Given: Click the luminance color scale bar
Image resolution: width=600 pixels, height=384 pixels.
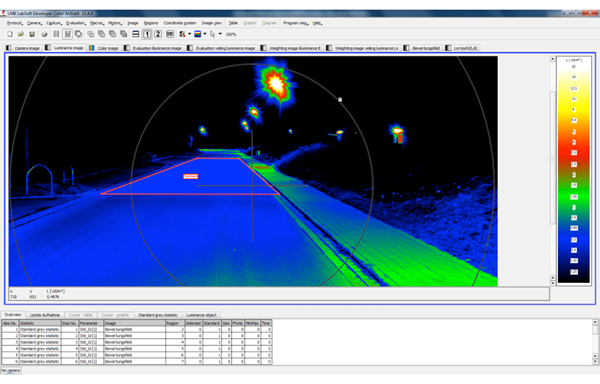Looking at the screenshot, I should point(574,170).
